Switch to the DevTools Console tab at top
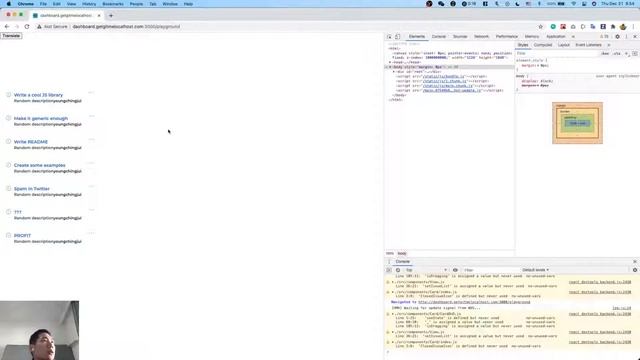Screen dimensions: 640x360 (439, 37)
